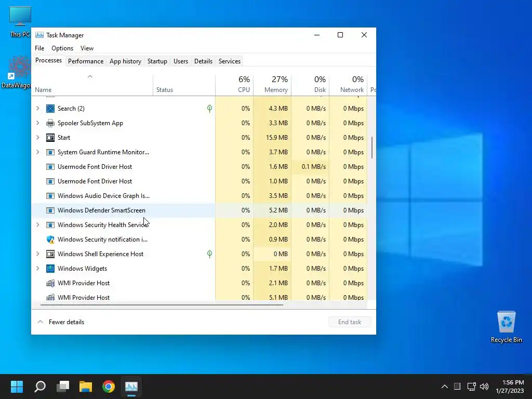Image resolution: width=532 pixels, height=399 pixels.
Task: Click the volume speaker tray icon
Action: coord(484,387)
